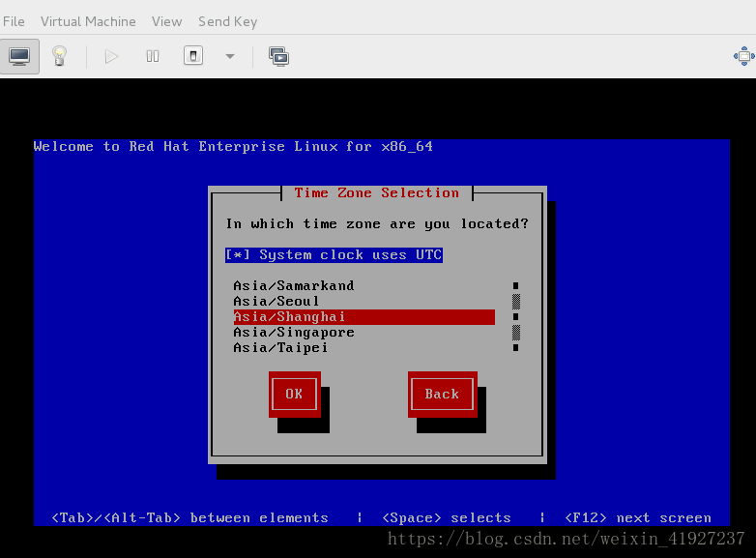Go to previous step with Back button
The width and height of the screenshot is (756, 558).
[443, 394]
